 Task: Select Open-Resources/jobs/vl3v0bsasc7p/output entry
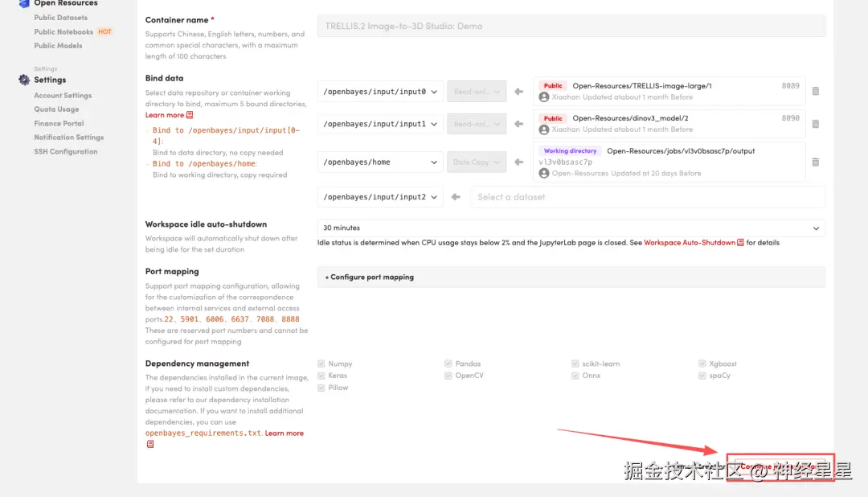tap(669, 162)
